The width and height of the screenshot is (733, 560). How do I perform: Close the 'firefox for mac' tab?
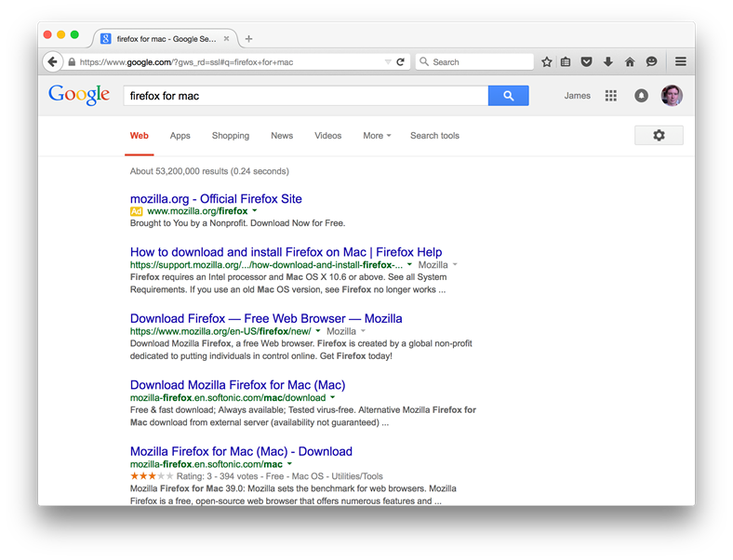pyautogui.click(x=226, y=39)
